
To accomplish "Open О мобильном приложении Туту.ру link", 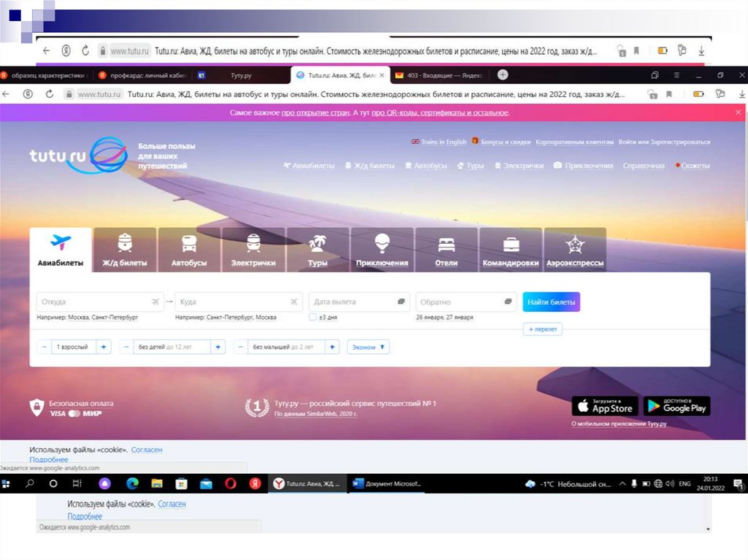I will 619,423.
